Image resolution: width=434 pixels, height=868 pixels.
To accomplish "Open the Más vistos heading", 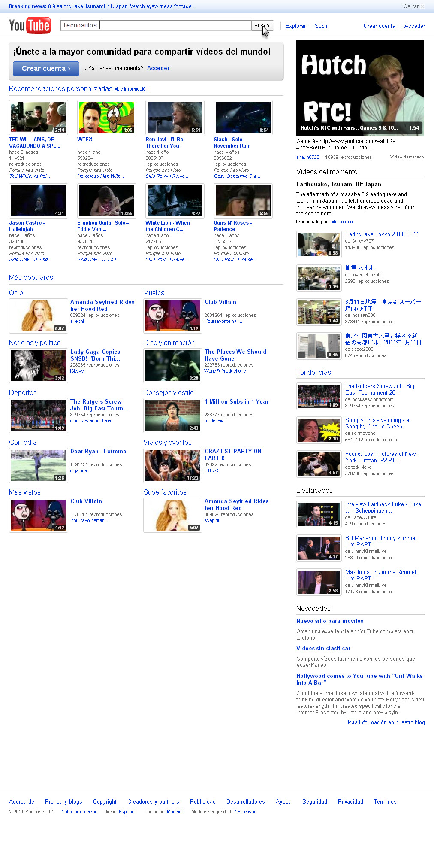I will coord(25,492).
